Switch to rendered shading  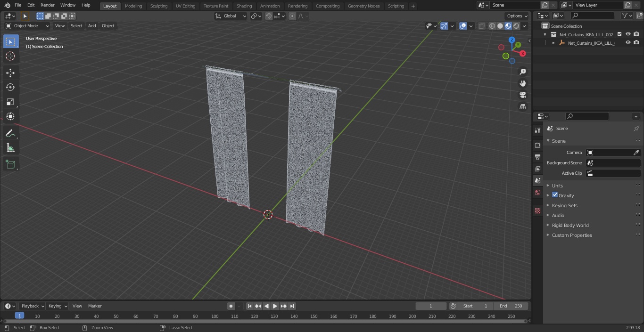click(x=516, y=26)
